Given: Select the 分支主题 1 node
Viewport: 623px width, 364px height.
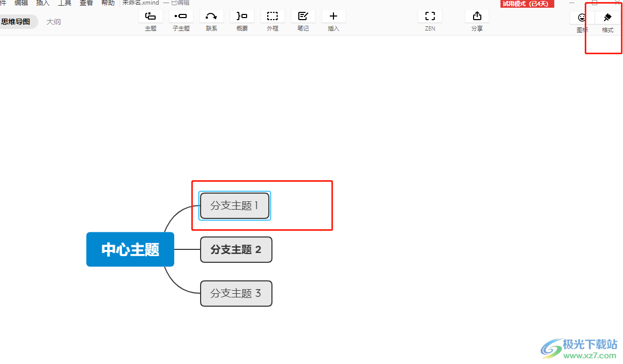Looking at the screenshot, I should point(235,205).
